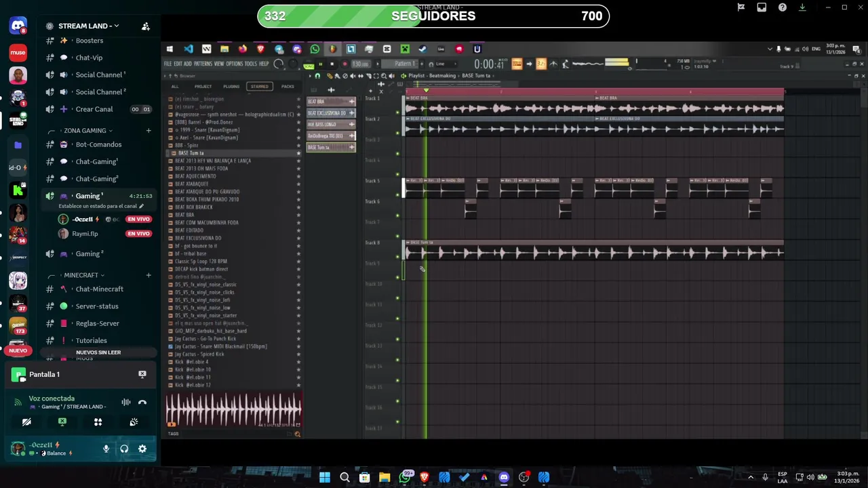
Task: Mute microphone in Discord user panel
Action: tap(106, 449)
